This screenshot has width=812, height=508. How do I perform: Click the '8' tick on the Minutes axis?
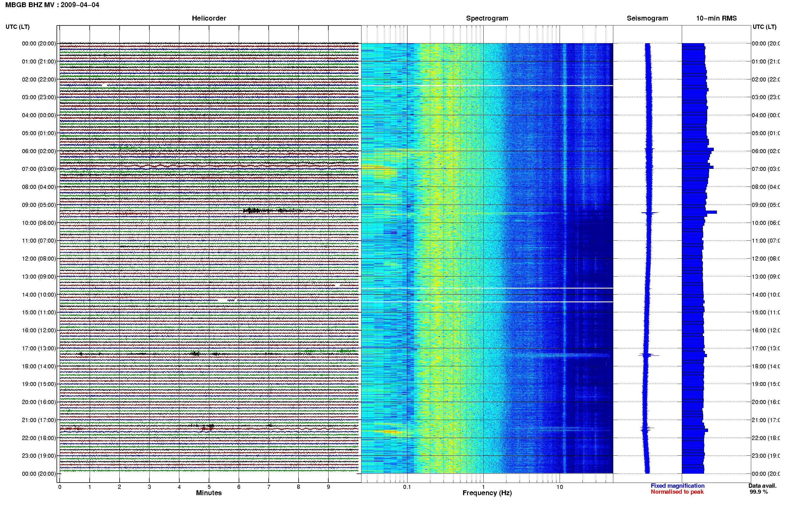pyautogui.click(x=298, y=487)
